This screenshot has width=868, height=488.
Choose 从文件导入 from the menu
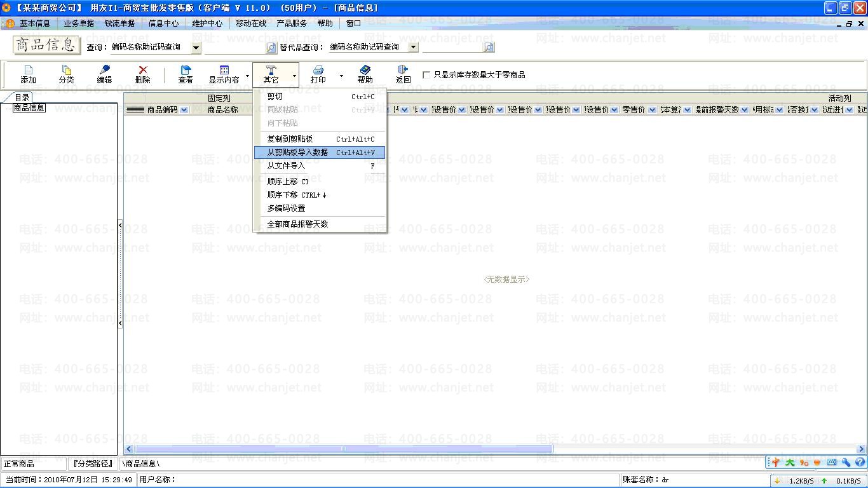point(286,166)
